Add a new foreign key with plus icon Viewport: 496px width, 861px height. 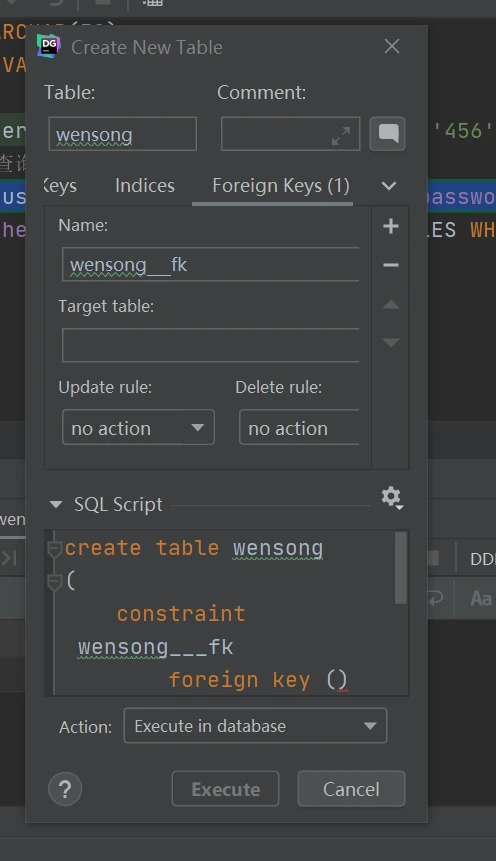tap(391, 226)
